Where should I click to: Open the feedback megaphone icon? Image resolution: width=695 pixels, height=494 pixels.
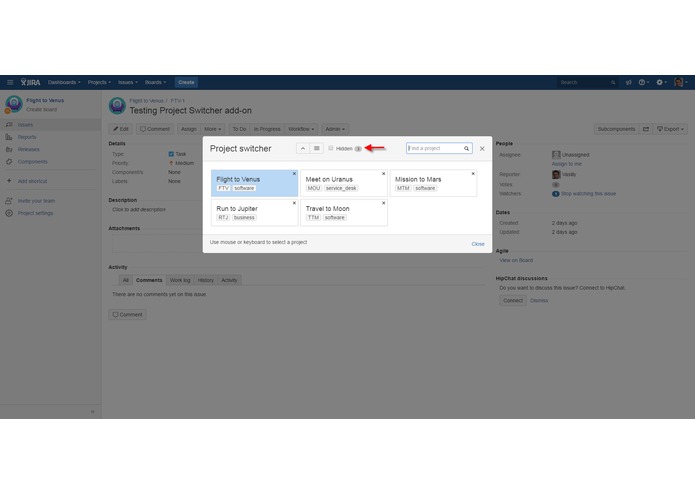coord(629,82)
